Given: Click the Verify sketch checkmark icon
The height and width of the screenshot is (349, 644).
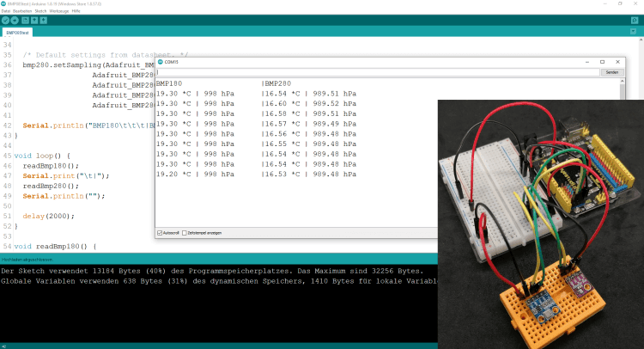Looking at the screenshot, I should point(6,20).
